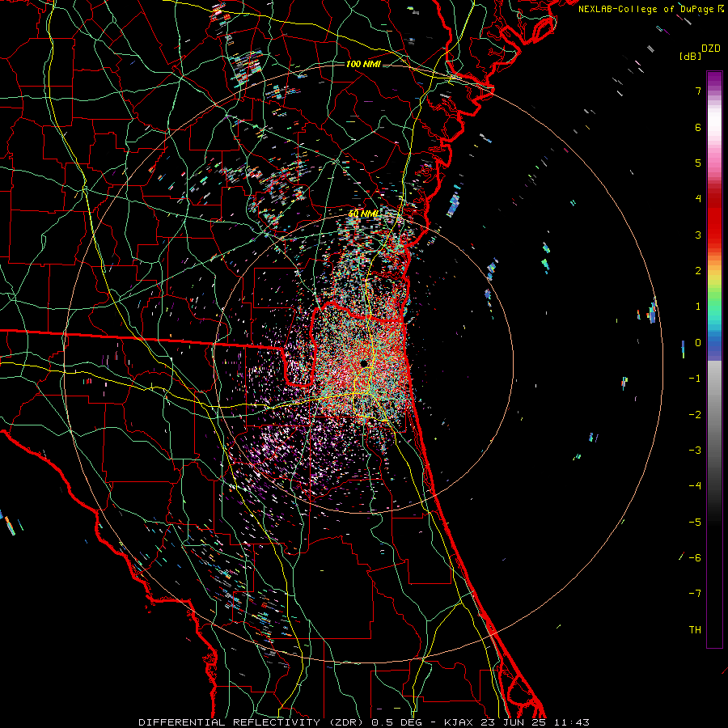Click the 100 NMI range ring label
Screen dimensions: 728x728
(x=363, y=64)
